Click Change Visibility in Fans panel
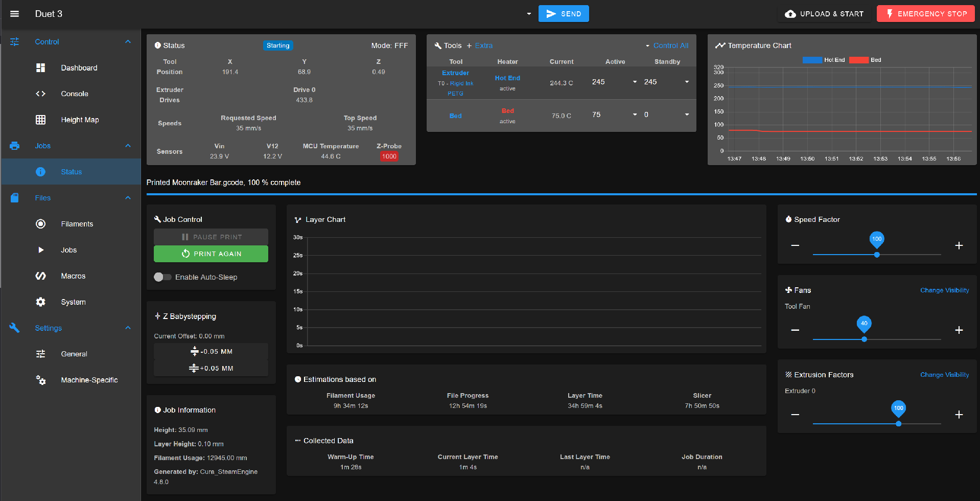980x501 pixels. [x=944, y=290]
